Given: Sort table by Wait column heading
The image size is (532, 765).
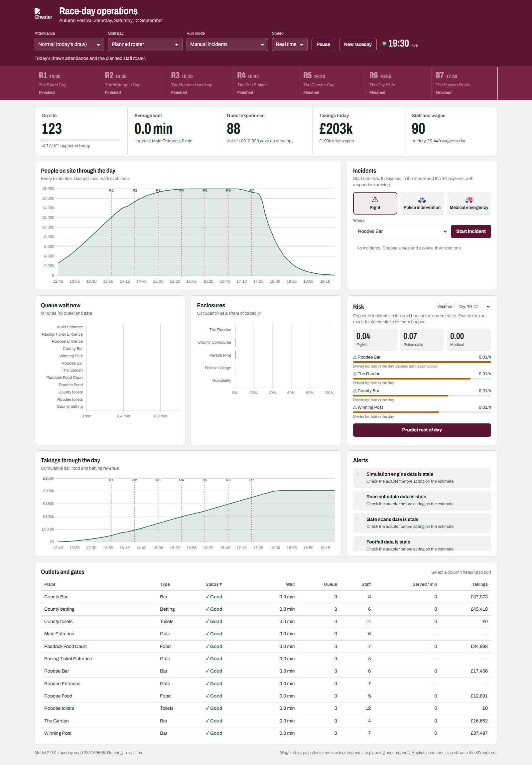Looking at the screenshot, I should pyautogui.click(x=290, y=584).
